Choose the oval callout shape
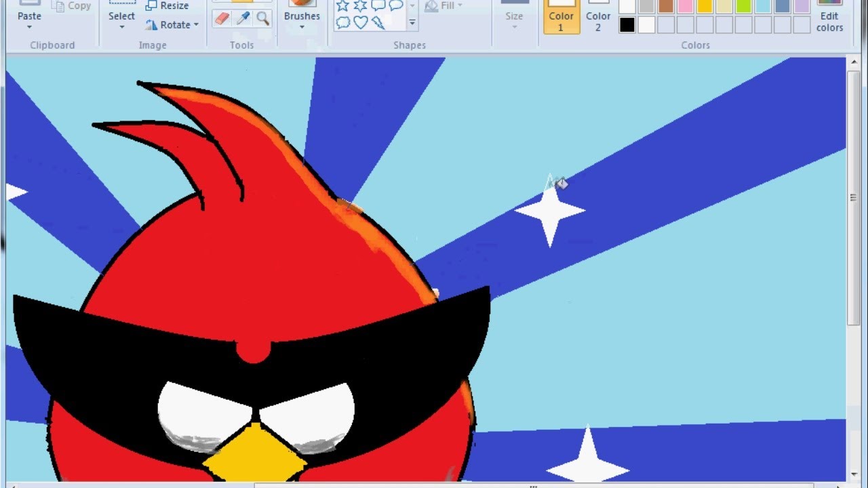 coord(396,6)
